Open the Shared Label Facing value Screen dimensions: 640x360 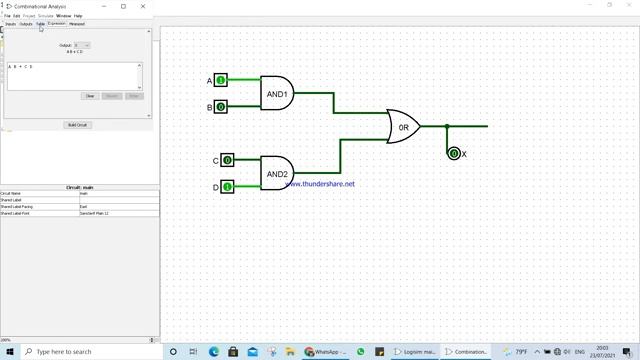pos(119,207)
